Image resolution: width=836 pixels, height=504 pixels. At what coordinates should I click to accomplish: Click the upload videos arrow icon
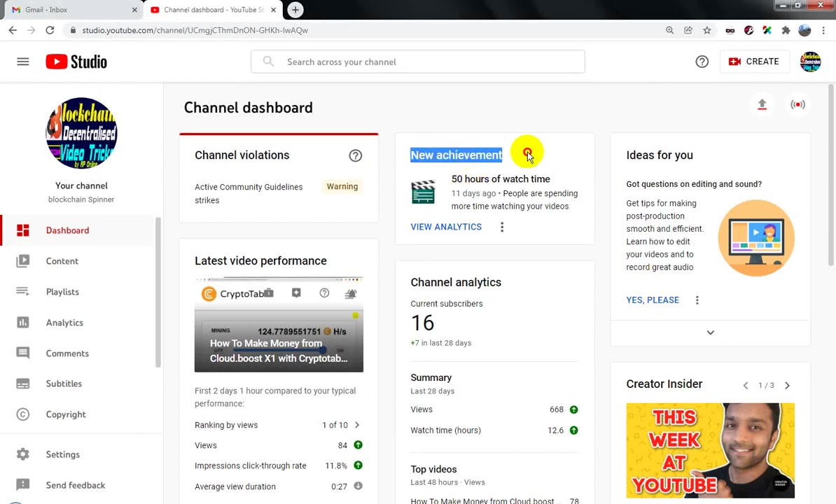coord(762,104)
